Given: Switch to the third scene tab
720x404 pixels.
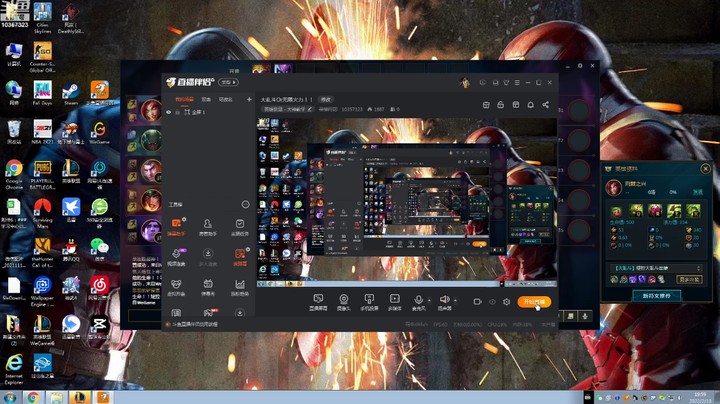Looking at the screenshot, I should pos(225,99).
